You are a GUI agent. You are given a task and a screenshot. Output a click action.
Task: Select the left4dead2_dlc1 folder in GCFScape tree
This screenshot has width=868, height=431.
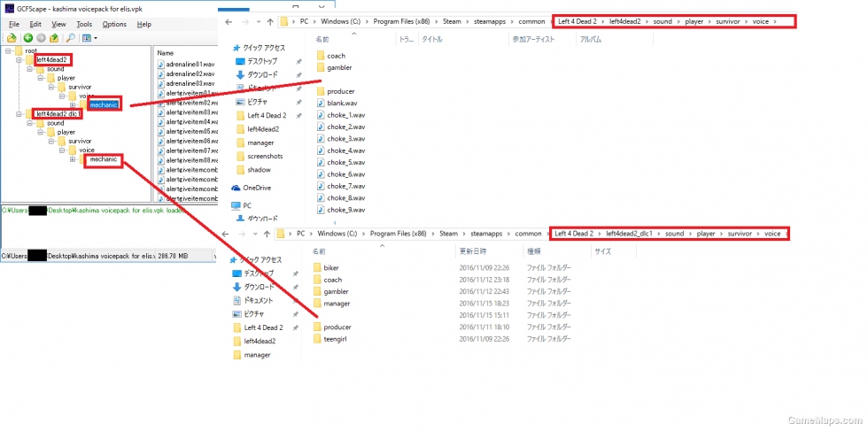click(58, 114)
